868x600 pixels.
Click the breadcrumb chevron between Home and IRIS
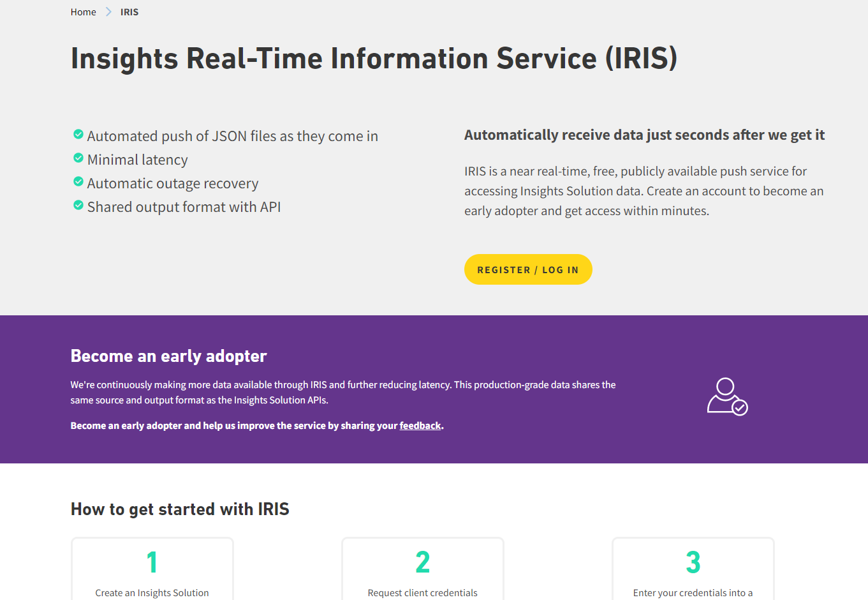(108, 11)
